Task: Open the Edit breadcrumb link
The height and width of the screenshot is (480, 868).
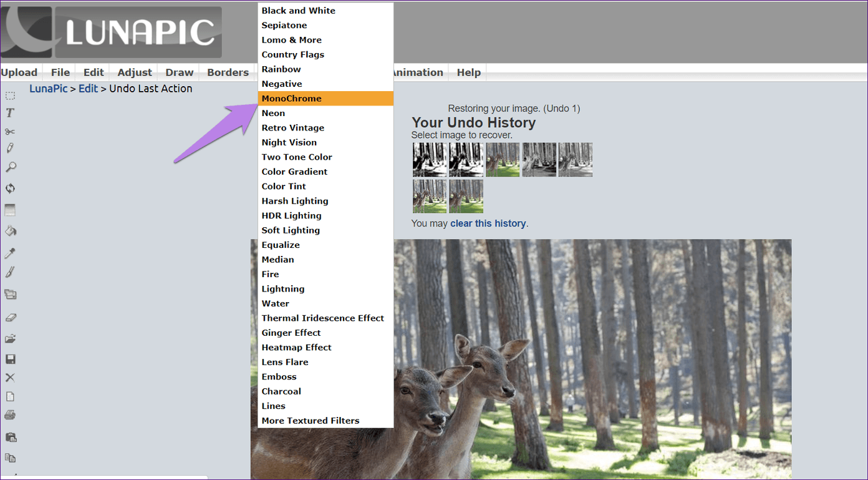Action: click(88, 89)
